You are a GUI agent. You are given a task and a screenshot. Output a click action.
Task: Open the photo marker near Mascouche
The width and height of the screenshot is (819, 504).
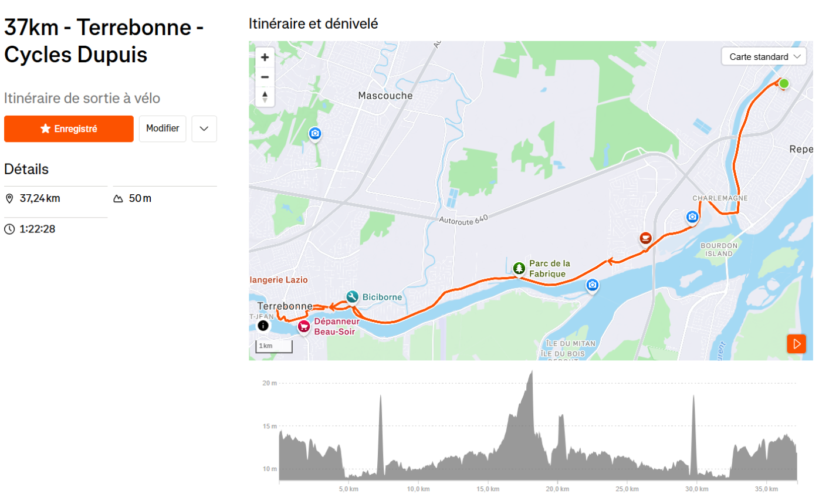315,134
